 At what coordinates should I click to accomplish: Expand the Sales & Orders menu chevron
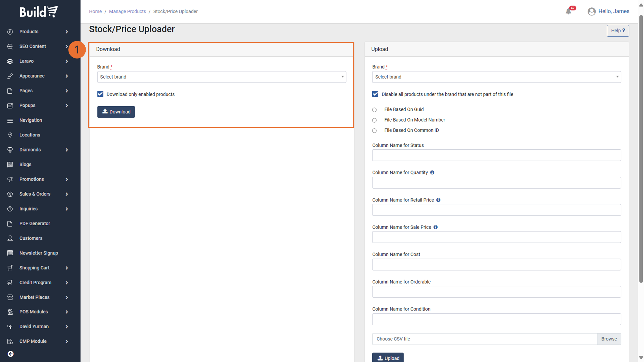point(67,194)
